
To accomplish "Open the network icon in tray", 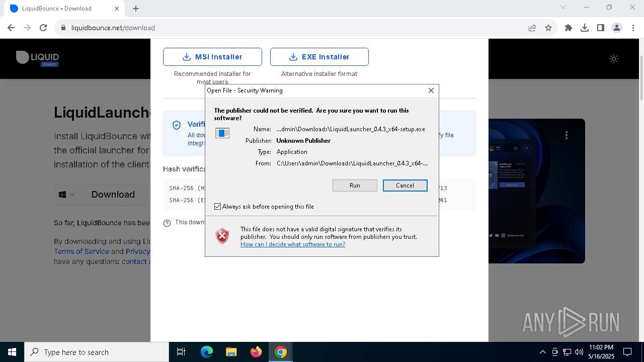I will click(567, 352).
